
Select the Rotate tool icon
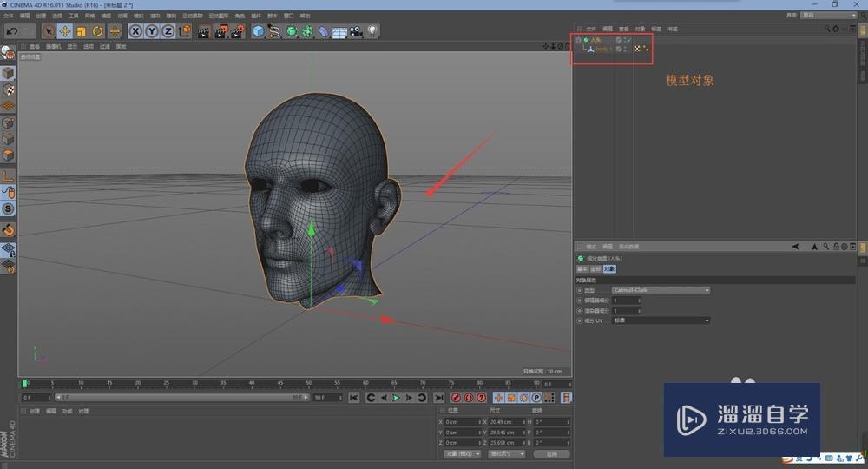(98, 31)
